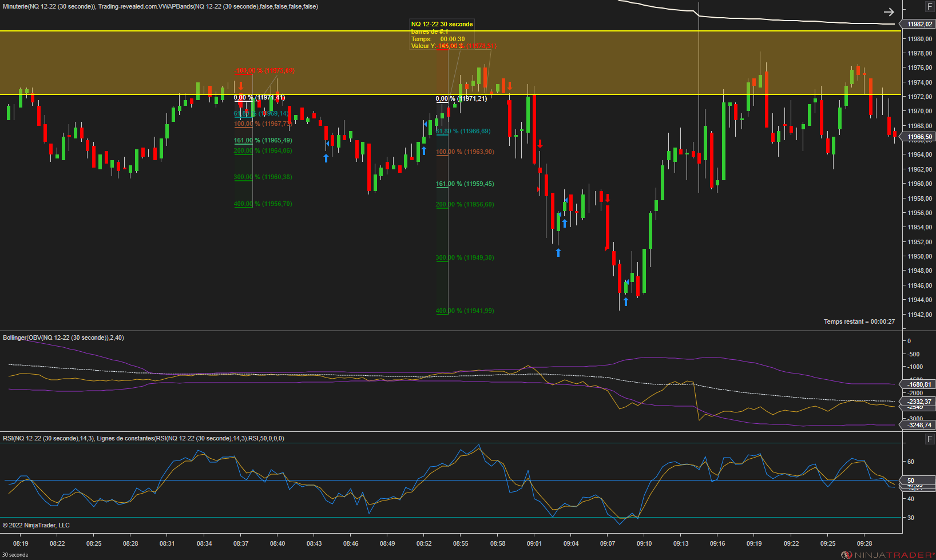Click the Temps: 00:00:30 tooltip line

(x=438, y=39)
